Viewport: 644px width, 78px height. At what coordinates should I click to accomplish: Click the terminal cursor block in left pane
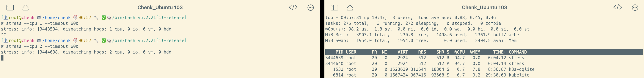tap(2, 58)
